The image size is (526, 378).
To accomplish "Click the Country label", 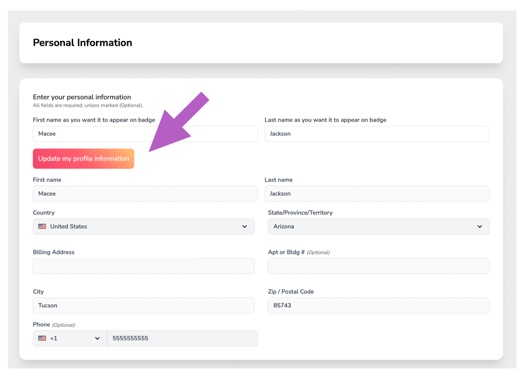I will tap(44, 213).
